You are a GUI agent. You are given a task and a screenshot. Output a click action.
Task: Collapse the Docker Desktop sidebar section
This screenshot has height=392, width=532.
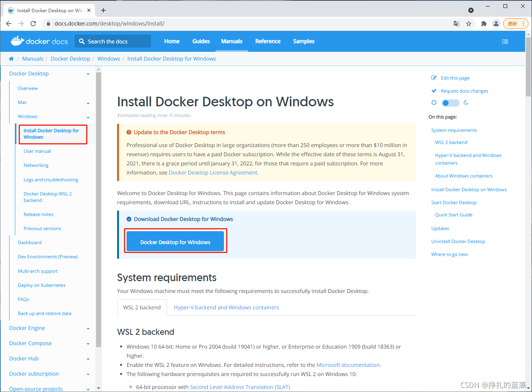88,74
